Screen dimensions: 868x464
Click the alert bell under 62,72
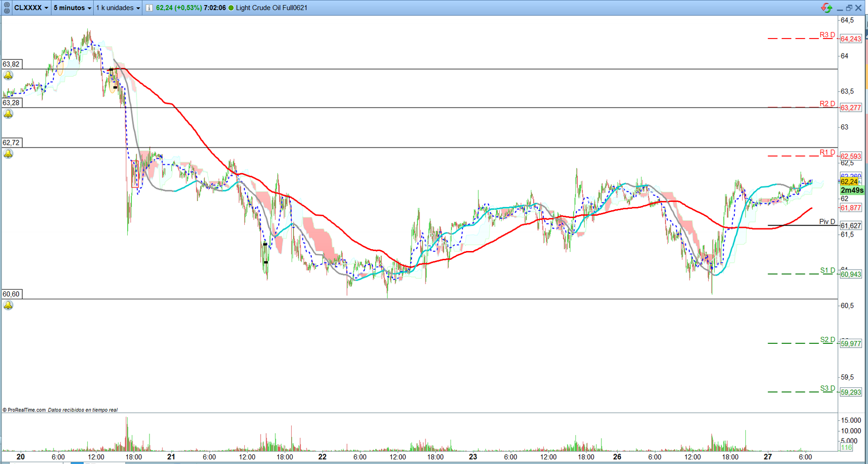[x=8, y=154]
